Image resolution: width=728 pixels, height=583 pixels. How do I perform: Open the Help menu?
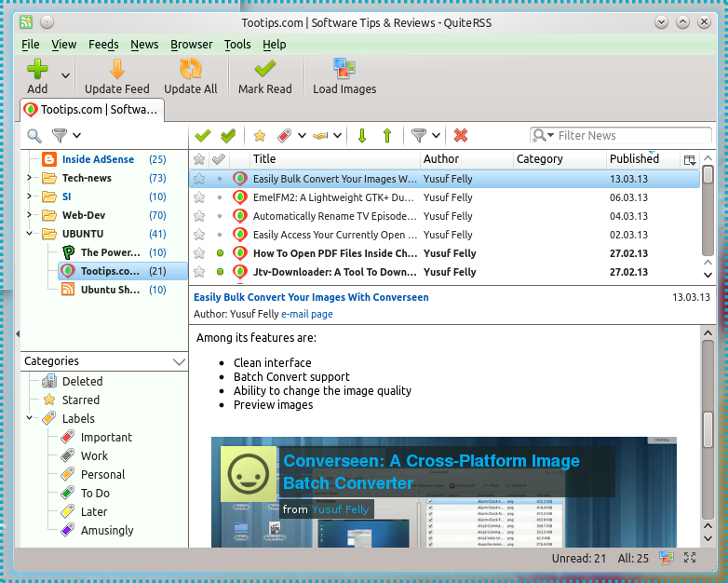point(275,45)
